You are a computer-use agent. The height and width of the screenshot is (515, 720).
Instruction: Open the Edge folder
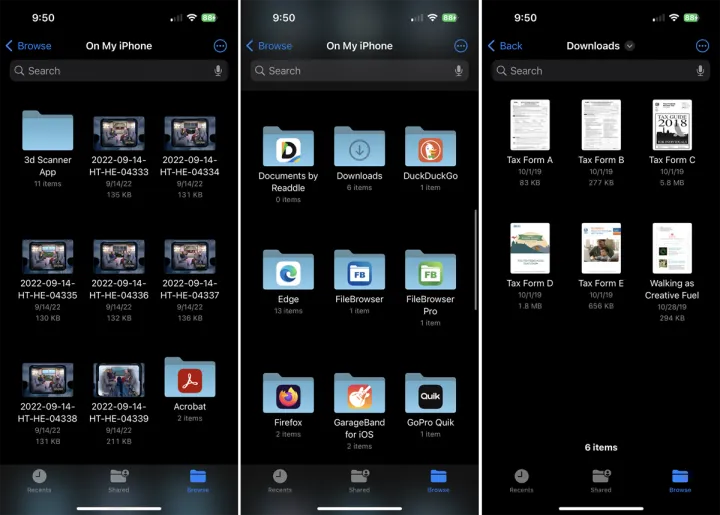[288, 271]
